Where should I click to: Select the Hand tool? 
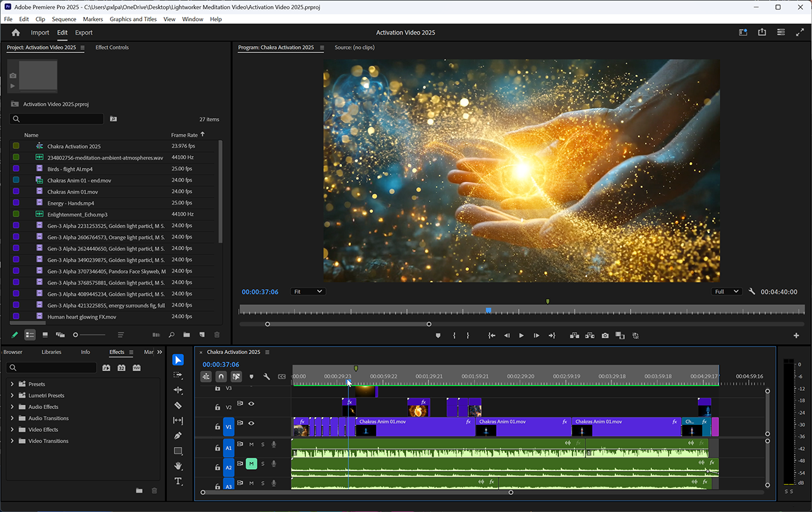[x=178, y=466]
